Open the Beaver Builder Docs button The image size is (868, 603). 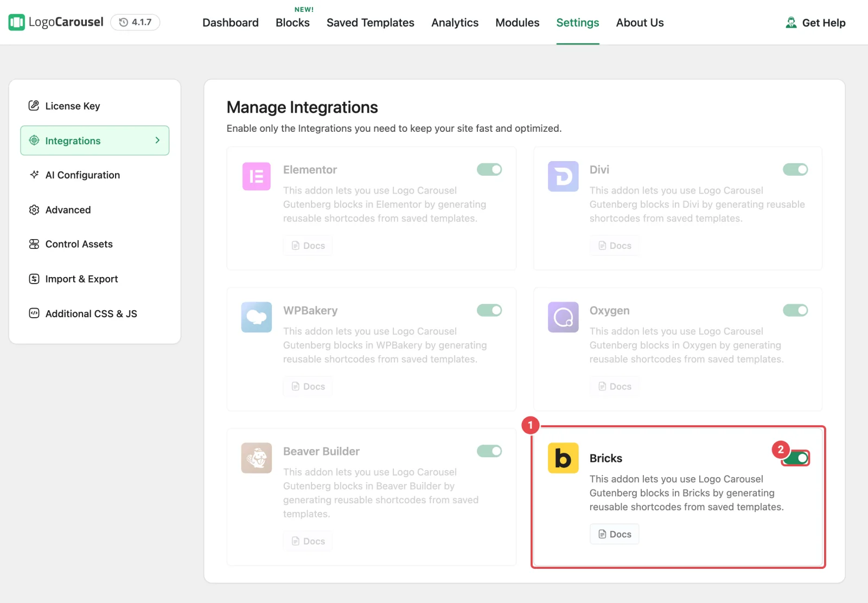[308, 541]
